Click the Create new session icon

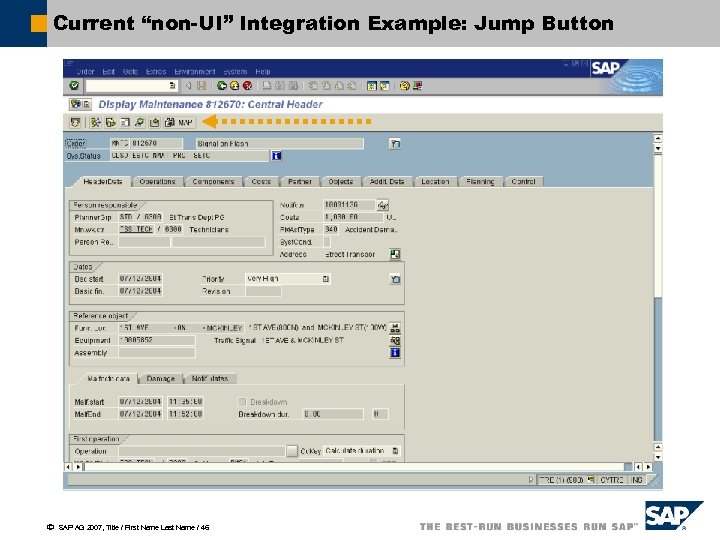point(371,85)
